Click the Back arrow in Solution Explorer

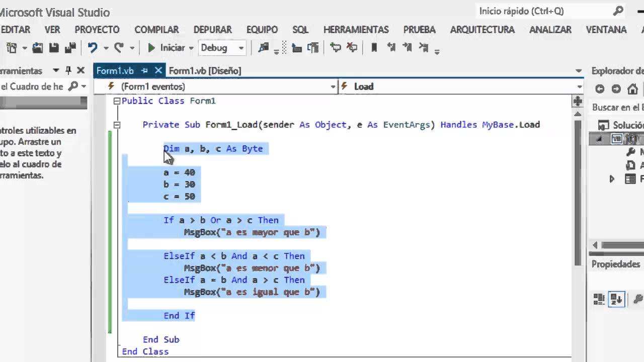(x=599, y=89)
